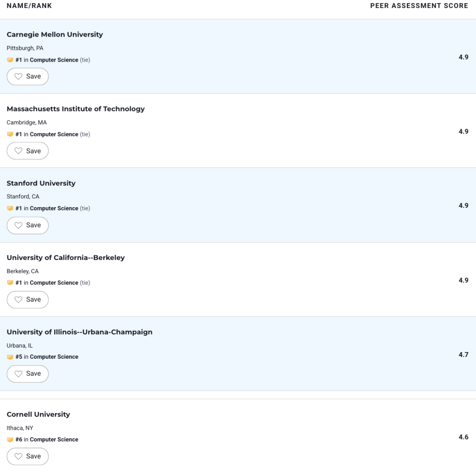Click yellow rank badge beside Stanford's ranking
This screenshot has height=472, width=476.
tap(10, 208)
